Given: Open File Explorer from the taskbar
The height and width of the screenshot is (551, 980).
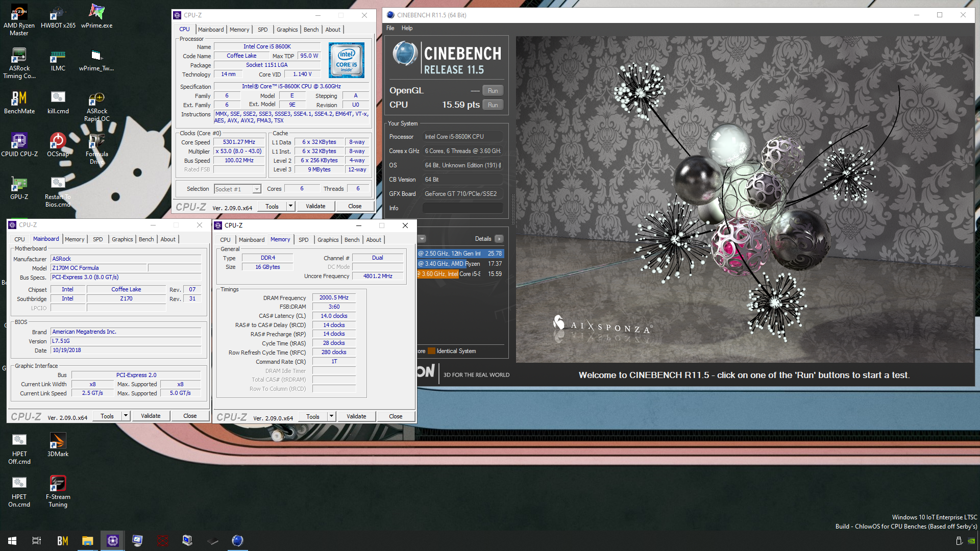Looking at the screenshot, I should [x=88, y=540].
